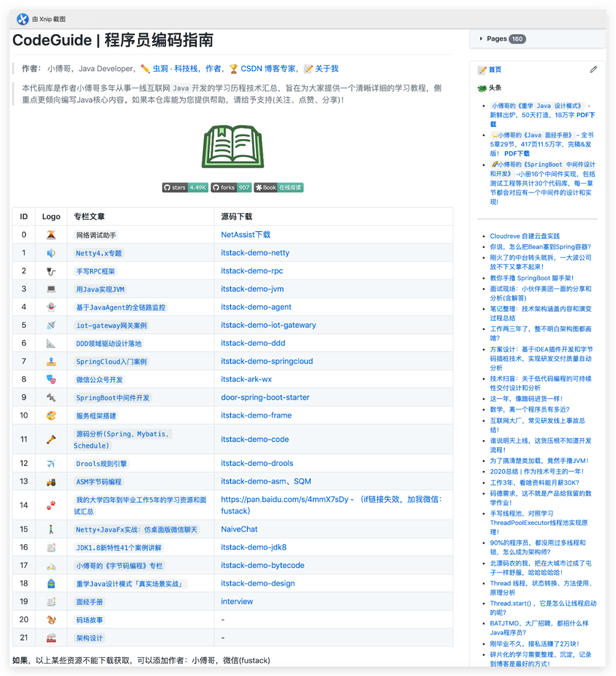Open the Drools规则引擎 article link
616x676 pixels.
(102, 464)
